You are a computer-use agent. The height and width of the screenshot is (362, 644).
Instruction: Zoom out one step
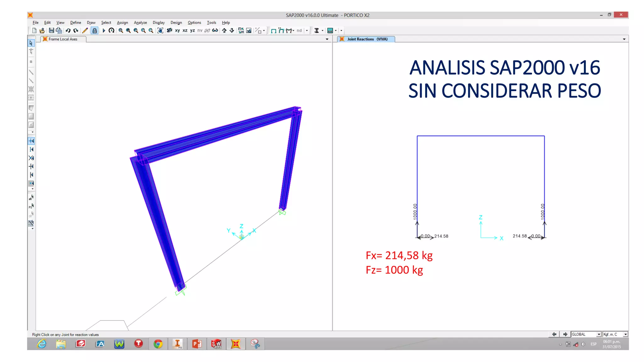click(151, 30)
